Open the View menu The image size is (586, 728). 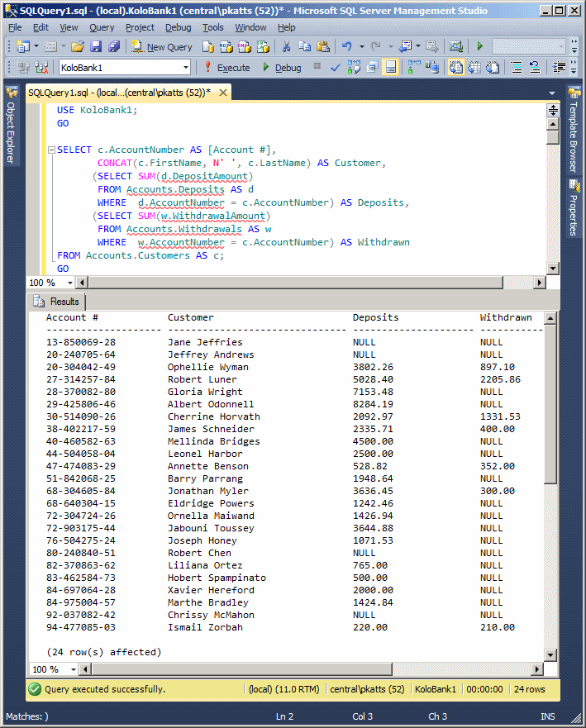(x=69, y=27)
